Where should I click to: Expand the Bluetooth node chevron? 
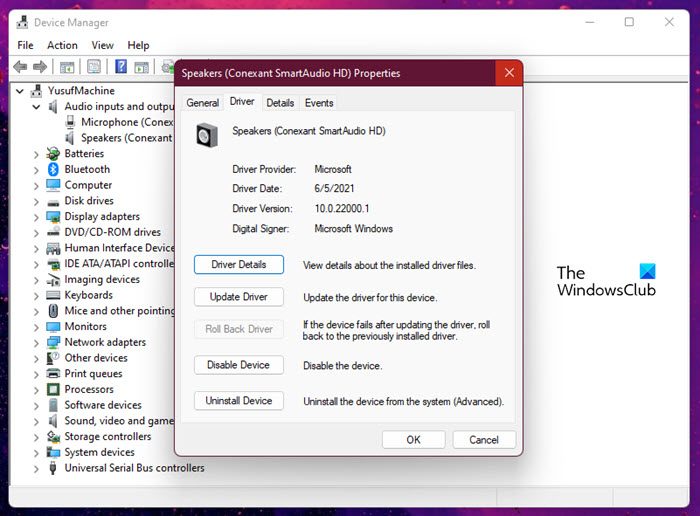click(x=36, y=170)
